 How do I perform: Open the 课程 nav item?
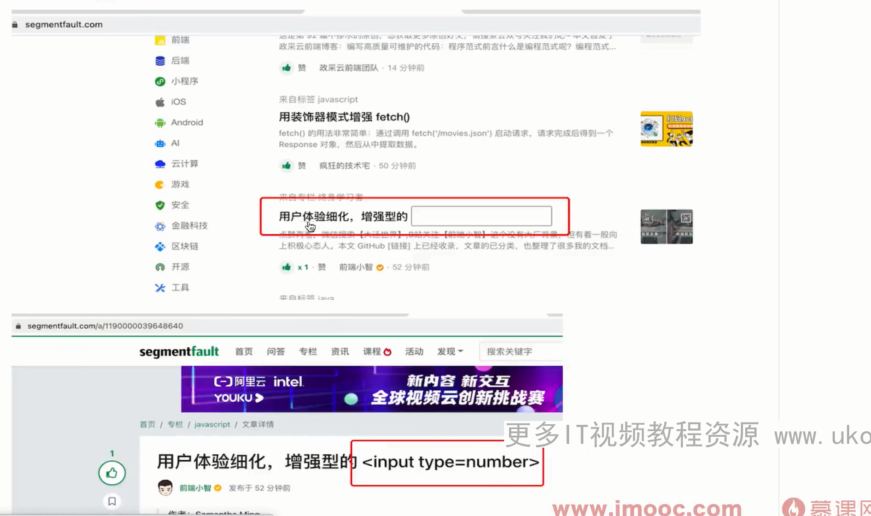pos(377,352)
